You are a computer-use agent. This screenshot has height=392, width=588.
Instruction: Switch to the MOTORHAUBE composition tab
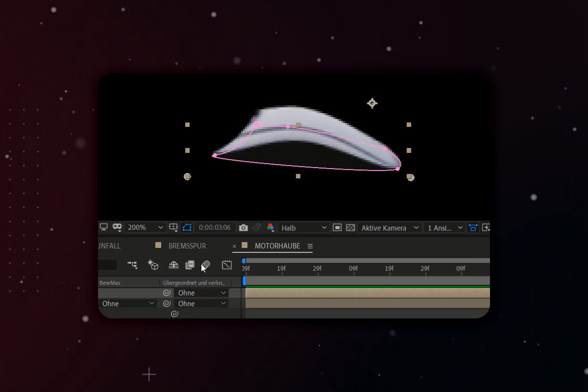pyautogui.click(x=277, y=245)
